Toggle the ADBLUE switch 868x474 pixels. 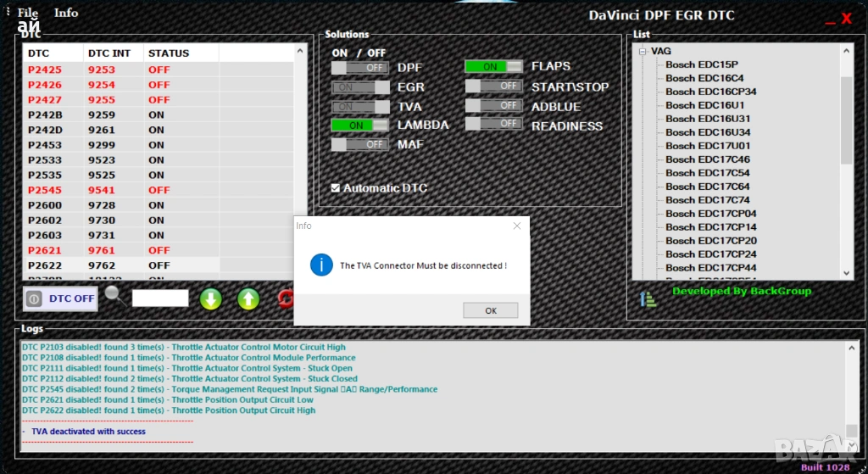pyautogui.click(x=494, y=106)
